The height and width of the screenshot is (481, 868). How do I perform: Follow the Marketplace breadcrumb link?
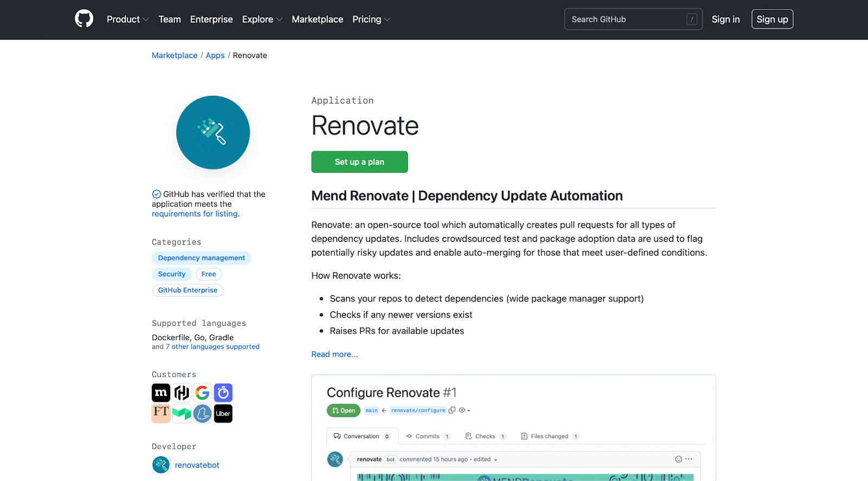tap(175, 55)
